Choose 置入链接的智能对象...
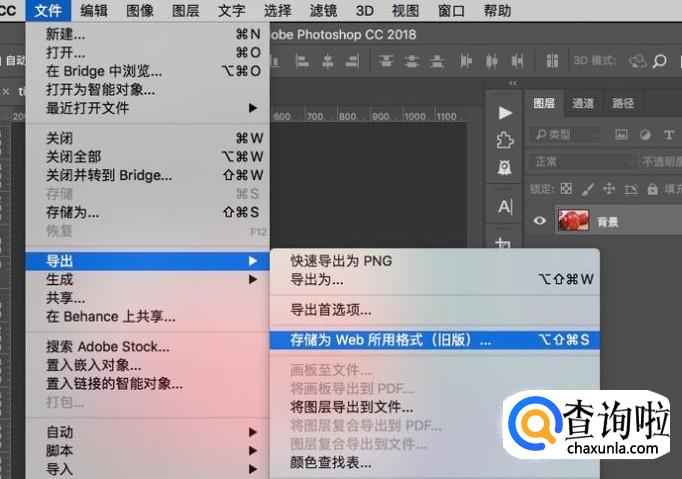The image size is (682, 479). tap(148, 384)
